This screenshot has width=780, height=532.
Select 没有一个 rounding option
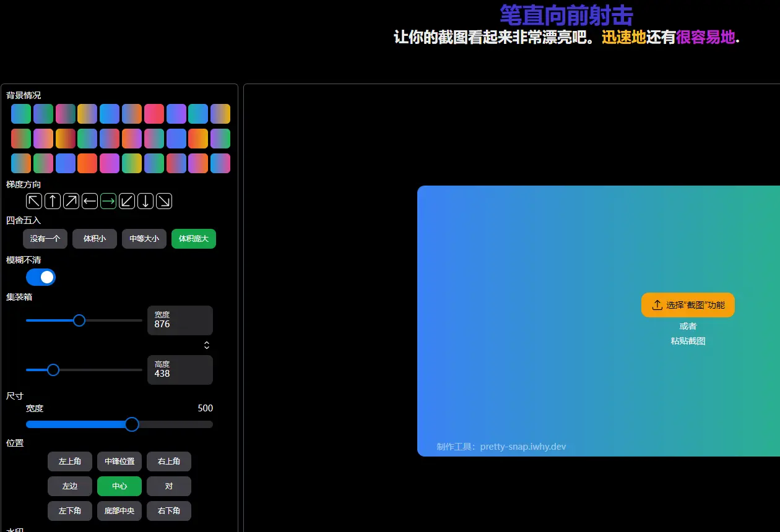45,239
